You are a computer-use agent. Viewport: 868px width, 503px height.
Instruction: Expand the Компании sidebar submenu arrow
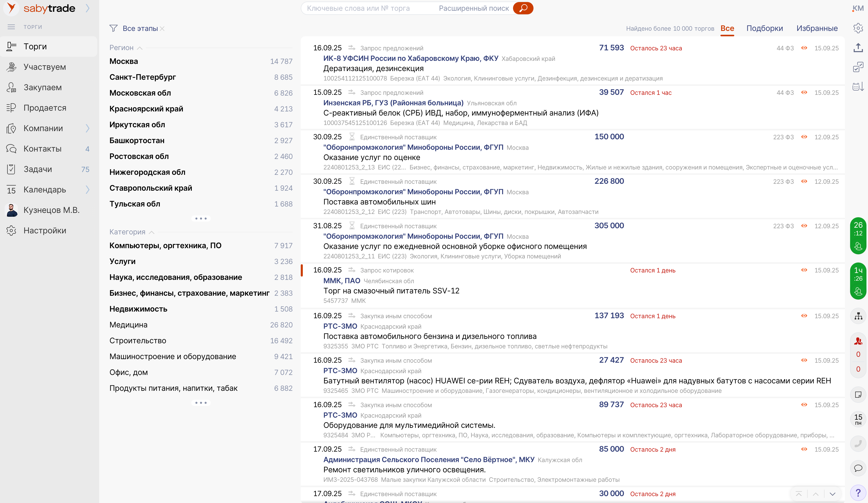pyautogui.click(x=87, y=128)
